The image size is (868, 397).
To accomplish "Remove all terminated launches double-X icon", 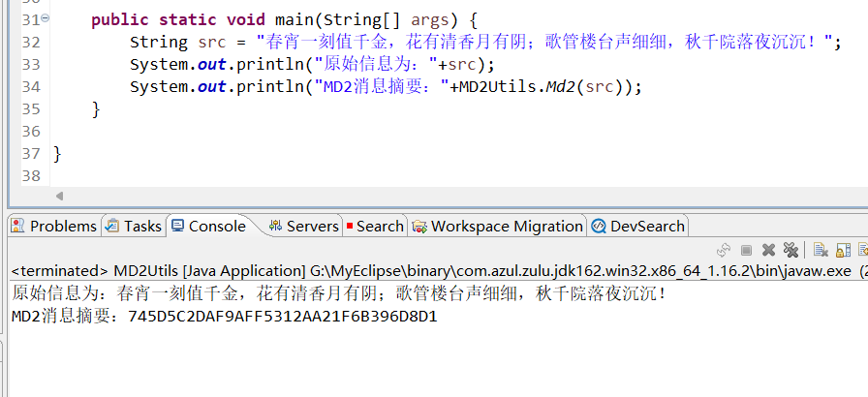I will [x=790, y=251].
